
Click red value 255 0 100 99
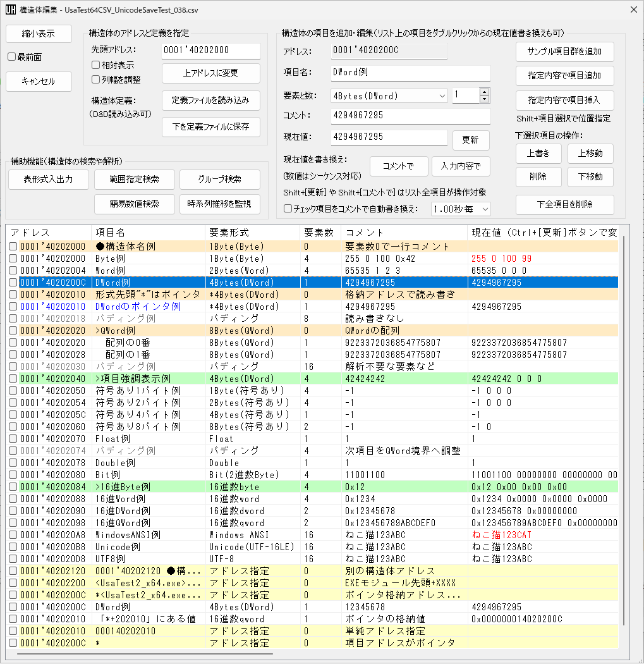coord(501,258)
